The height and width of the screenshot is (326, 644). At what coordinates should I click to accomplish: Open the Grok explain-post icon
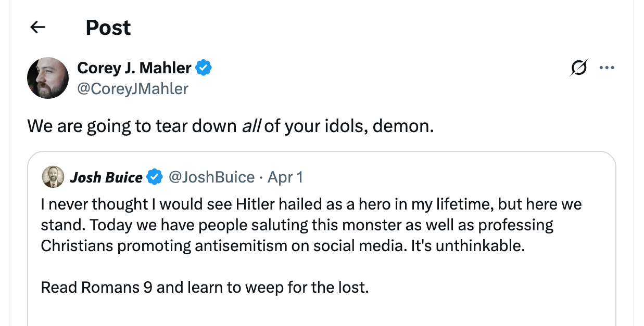click(579, 68)
